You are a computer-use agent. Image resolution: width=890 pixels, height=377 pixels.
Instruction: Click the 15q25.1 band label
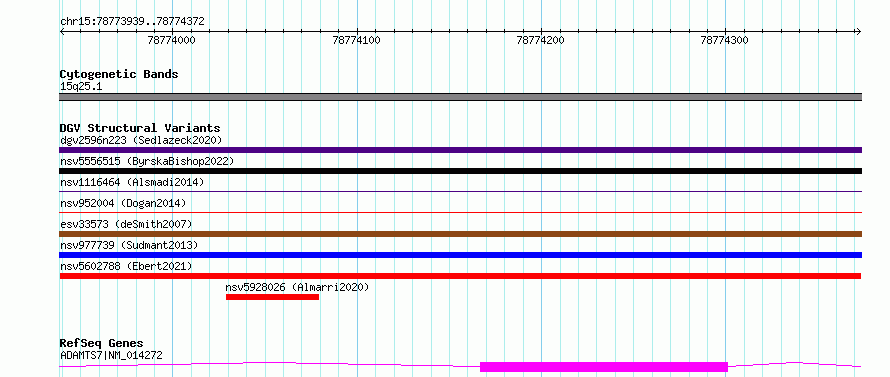[81, 87]
